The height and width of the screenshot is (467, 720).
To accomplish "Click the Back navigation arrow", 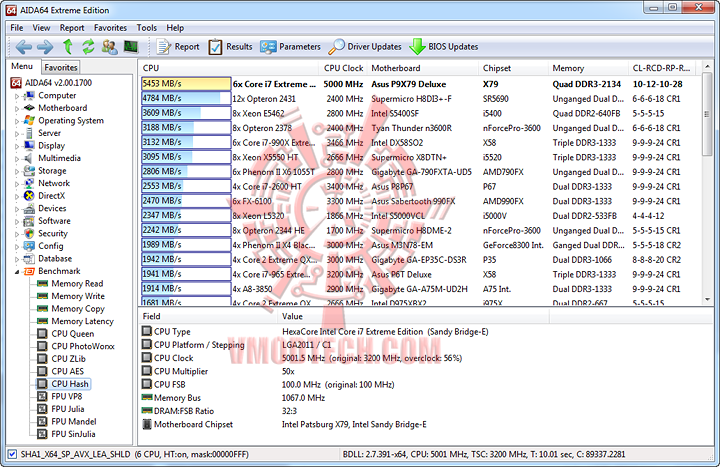I will click(x=23, y=47).
